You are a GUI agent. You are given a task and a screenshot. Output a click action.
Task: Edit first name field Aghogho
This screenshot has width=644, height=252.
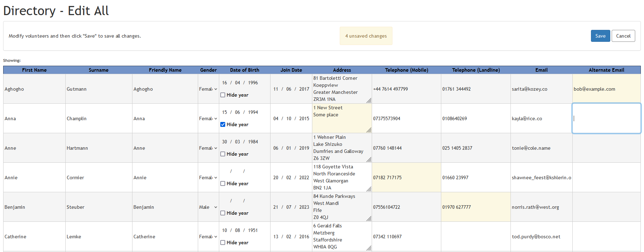(34, 89)
